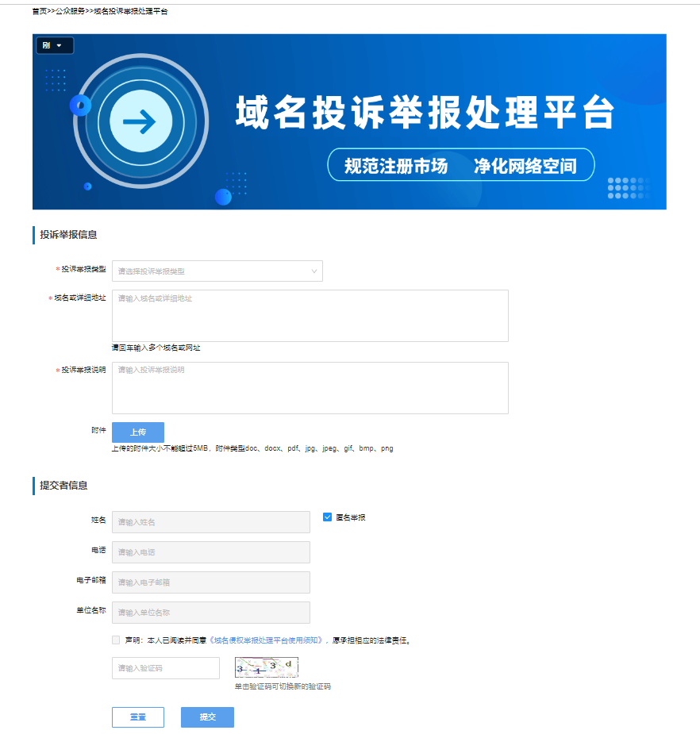Open the small dropdown on banner corner
Viewport: 700px width, 734px height.
tap(54, 46)
